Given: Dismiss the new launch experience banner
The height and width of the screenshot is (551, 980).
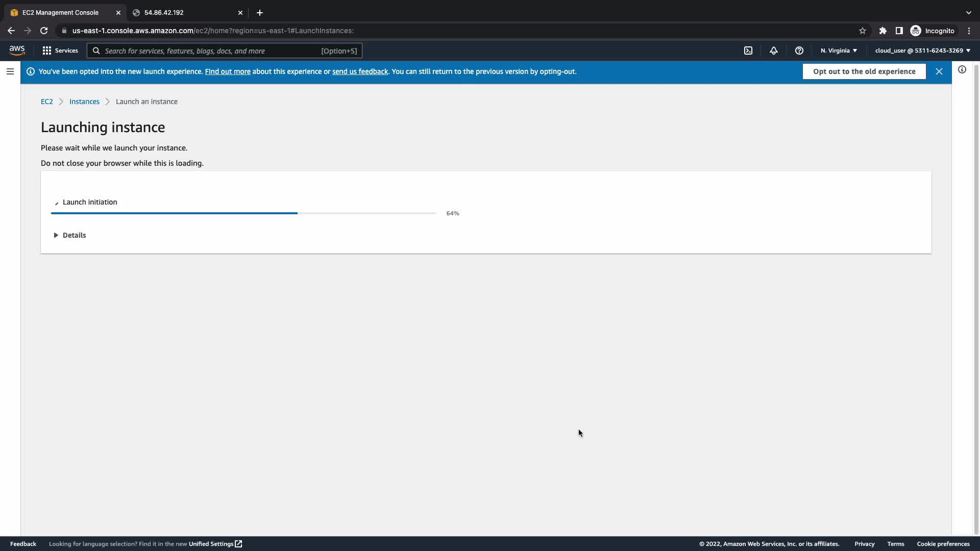Looking at the screenshot, I should (x=939, y=71).
